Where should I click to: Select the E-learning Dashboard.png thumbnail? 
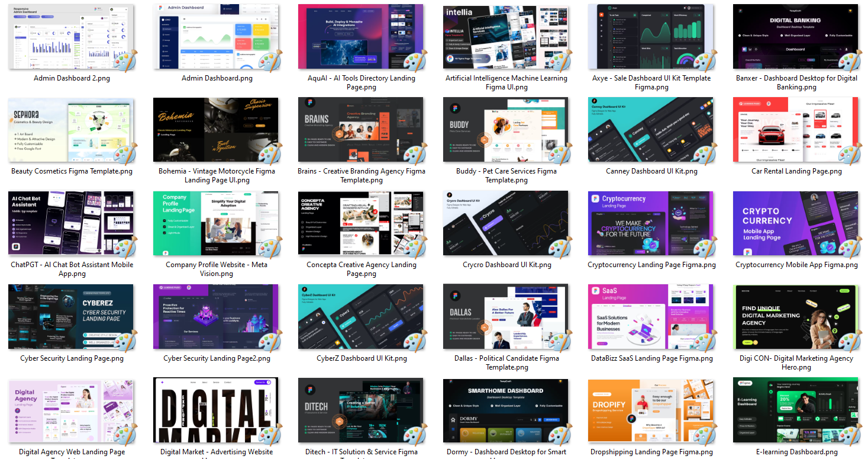[795, 410]
